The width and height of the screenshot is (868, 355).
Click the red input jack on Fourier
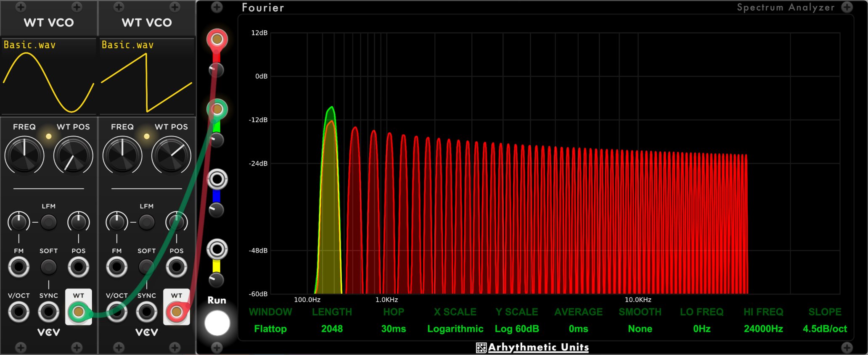(217, 39)
